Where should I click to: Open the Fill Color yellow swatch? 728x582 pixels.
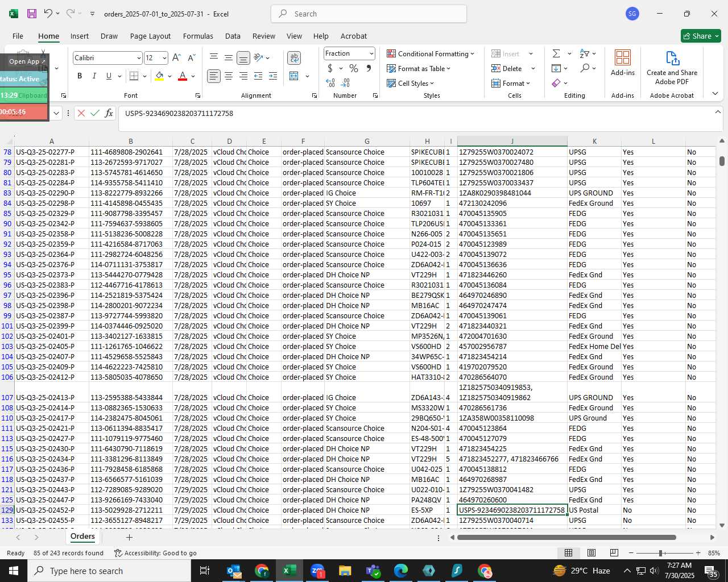pyautogui.click(x=159, y=76)
